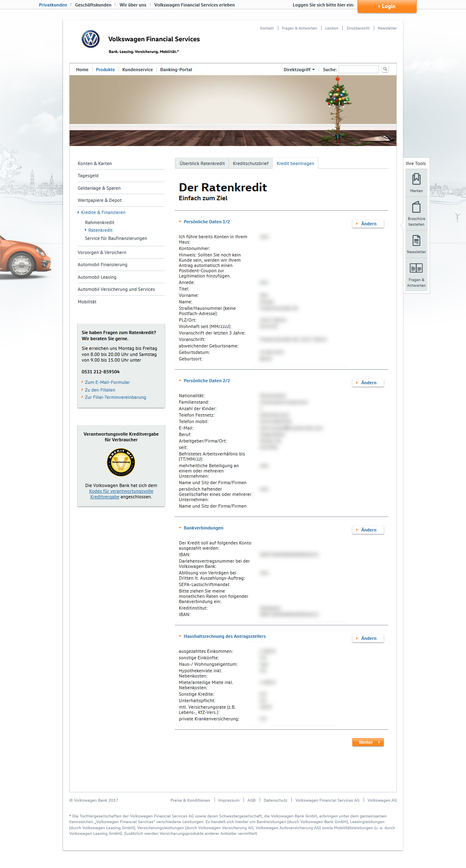Open Volkswagen AG footer link

tap(382, 800)
